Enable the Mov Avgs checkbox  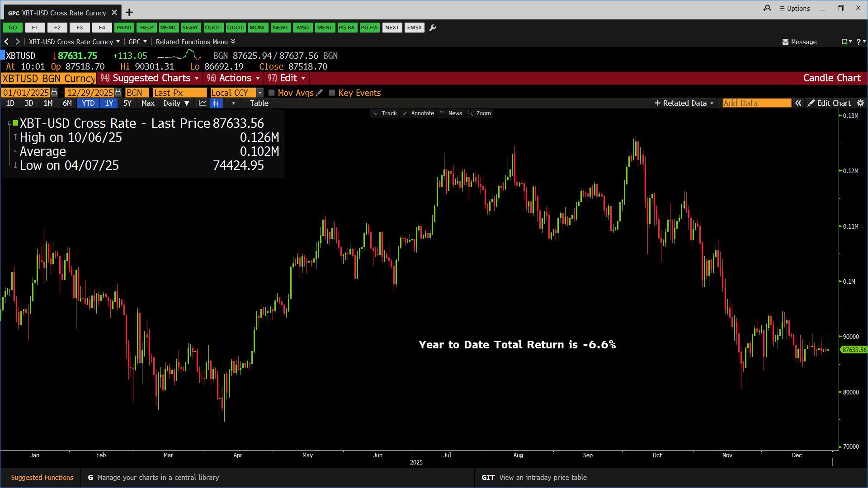(272, 93)
